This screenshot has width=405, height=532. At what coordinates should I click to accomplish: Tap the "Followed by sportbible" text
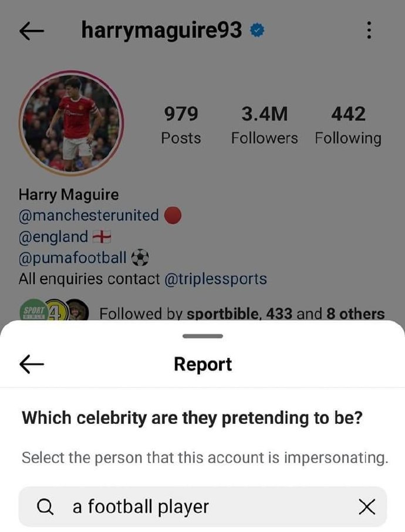tap(241, 314)
